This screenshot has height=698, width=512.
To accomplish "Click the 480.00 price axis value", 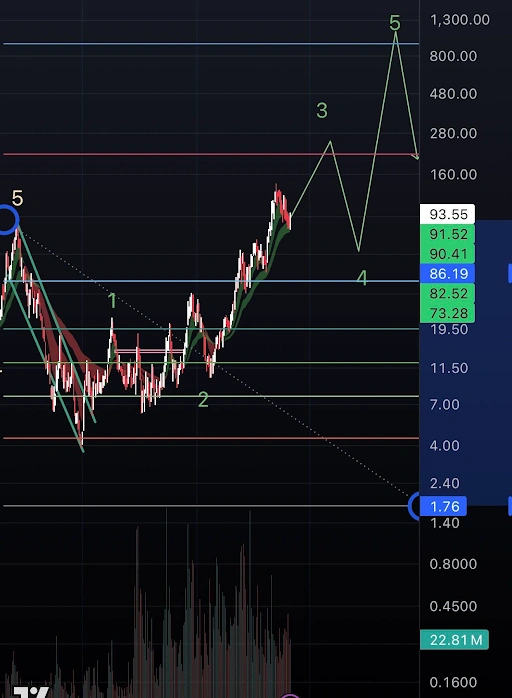I will pos(453,94).
